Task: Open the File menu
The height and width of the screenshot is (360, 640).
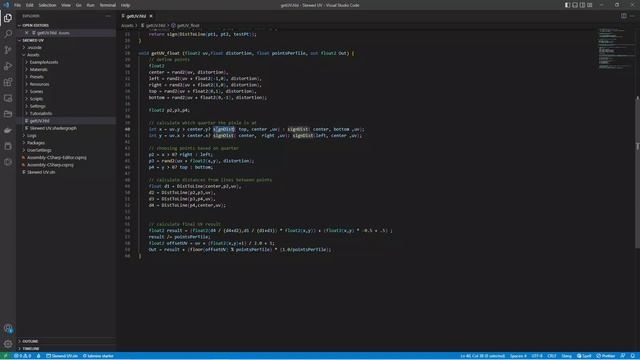Action: [x=18, y=5]
